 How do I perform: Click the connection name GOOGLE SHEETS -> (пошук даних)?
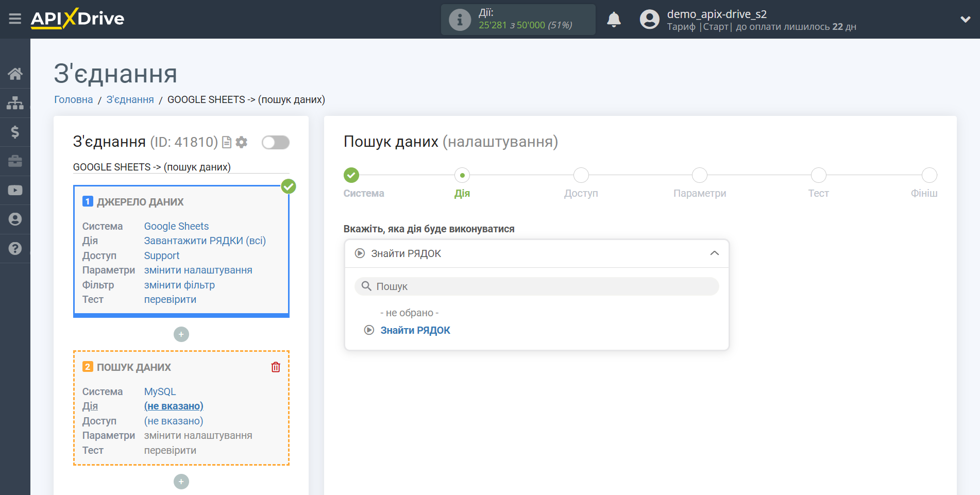[x=152, y=167]
